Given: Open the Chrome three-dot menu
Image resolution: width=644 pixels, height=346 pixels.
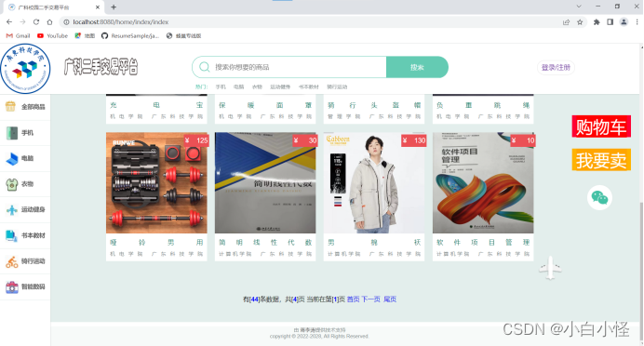Looking at the screenshot, I should click(x=637, y=22).
